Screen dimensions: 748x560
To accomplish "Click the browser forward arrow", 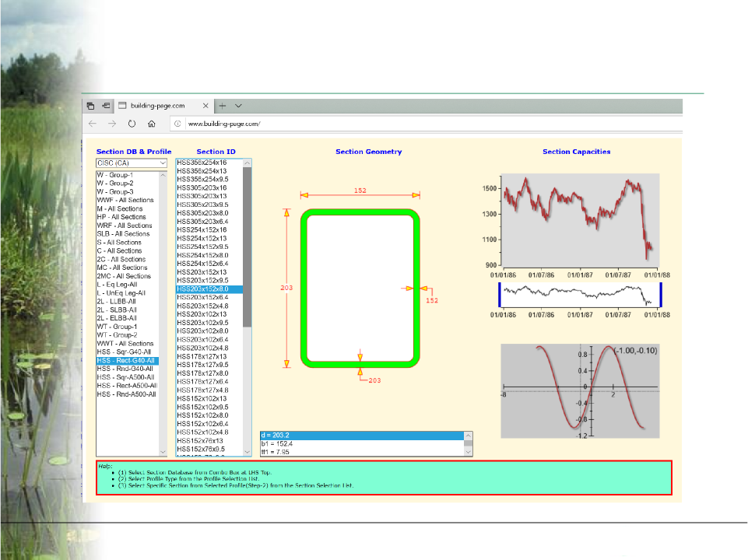I will tap(112, 124).
